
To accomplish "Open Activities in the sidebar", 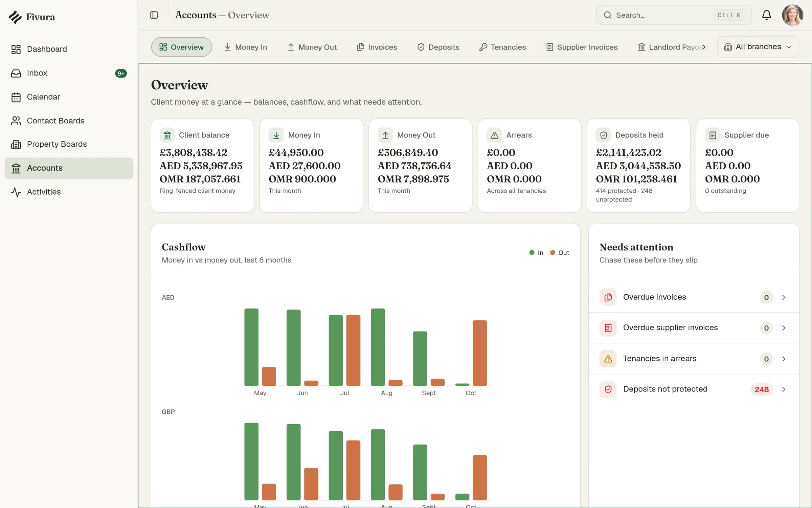I will coord(69,192).
